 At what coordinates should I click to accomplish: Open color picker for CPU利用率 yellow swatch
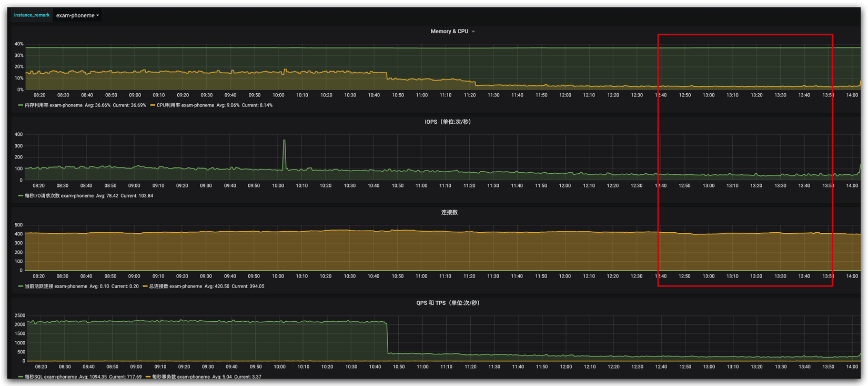tap(153, 105)
